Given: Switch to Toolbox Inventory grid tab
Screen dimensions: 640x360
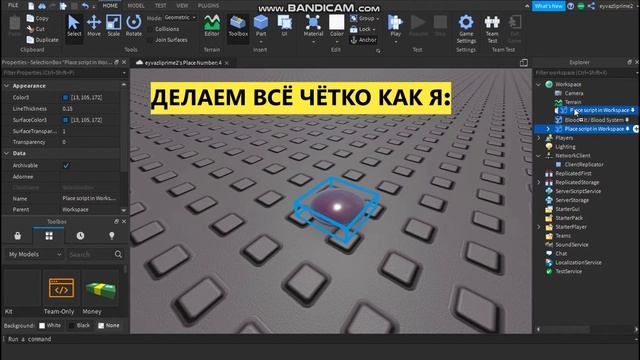Looking at the screenshot, I should [49, 236].
